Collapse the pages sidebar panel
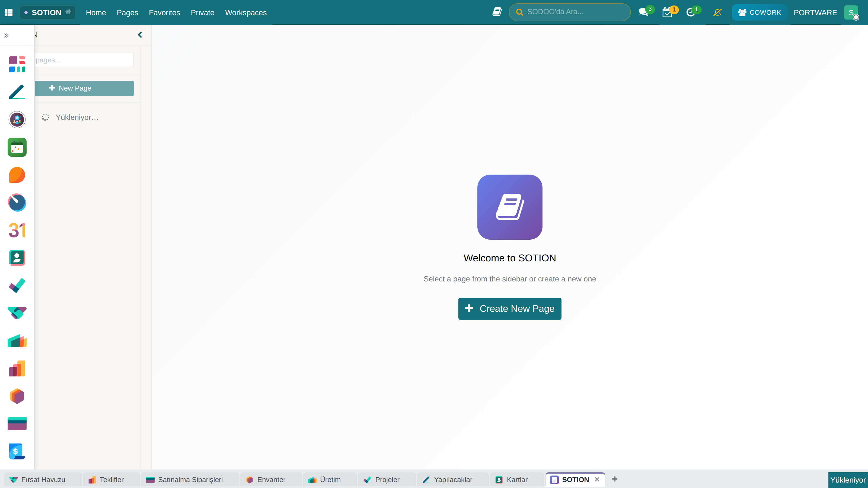This screenshot has width=868, height=488. 140,35
